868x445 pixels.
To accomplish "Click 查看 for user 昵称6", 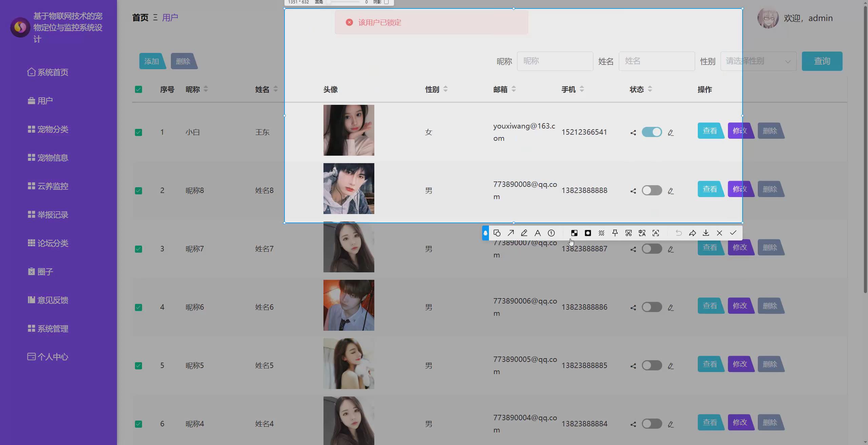I will click(x=710, y=306).
